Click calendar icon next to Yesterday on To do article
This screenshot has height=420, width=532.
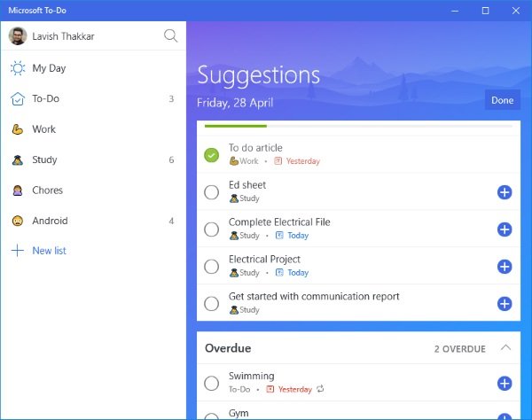(278, 160)
